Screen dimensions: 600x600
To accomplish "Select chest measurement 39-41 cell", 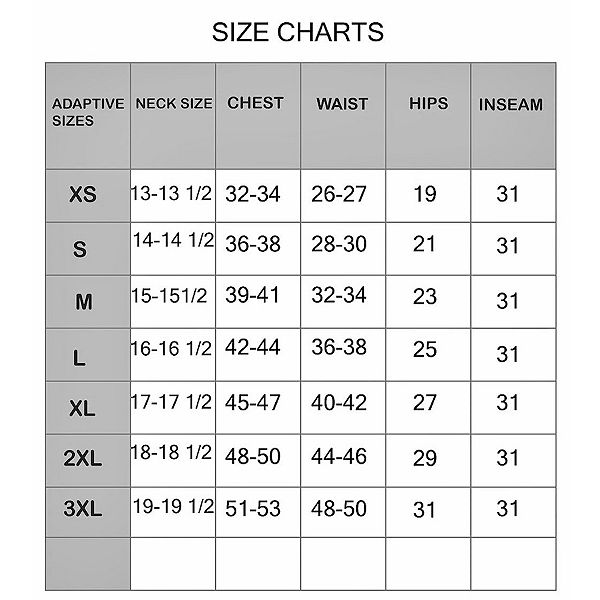I will pos(253,297).
